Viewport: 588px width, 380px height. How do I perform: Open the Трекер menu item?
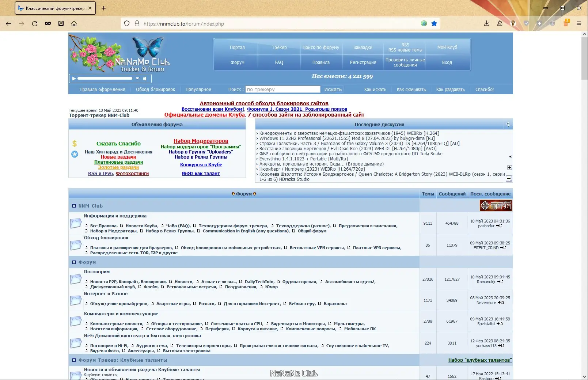coord(279,47)
